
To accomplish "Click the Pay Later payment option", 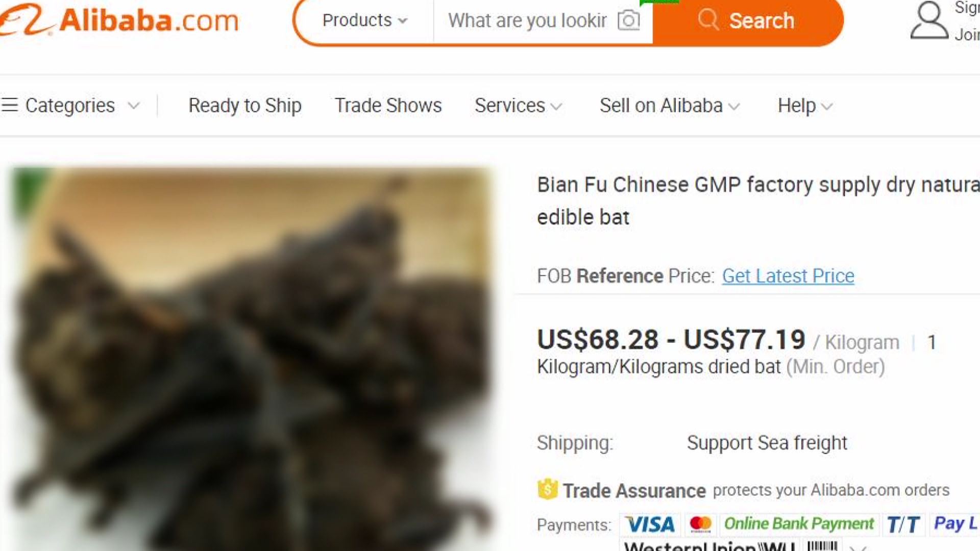I will (x=954, y=524).
